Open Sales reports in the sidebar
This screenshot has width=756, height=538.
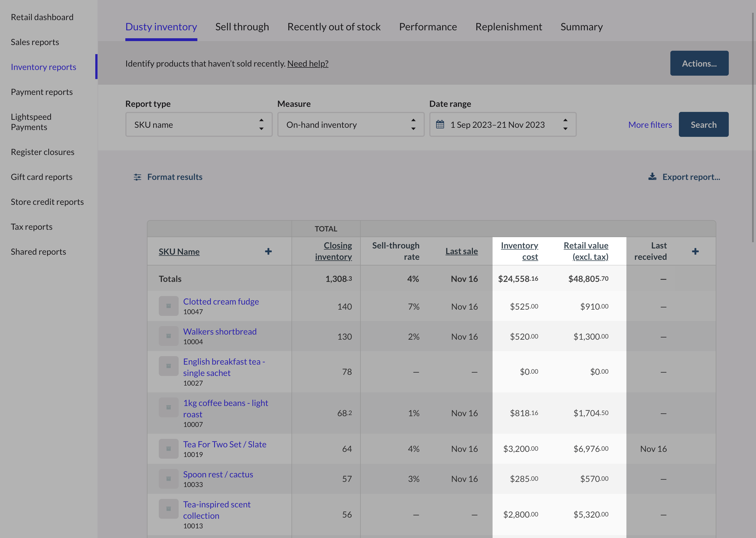pyautogui.click(x=35, y=42)
